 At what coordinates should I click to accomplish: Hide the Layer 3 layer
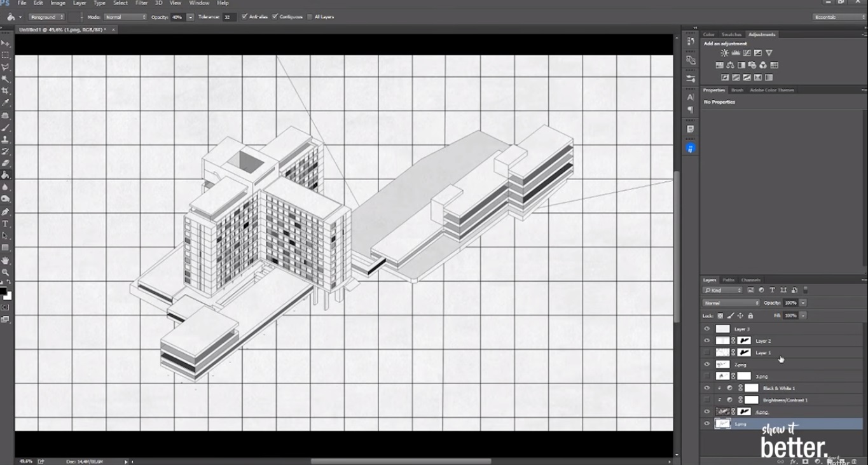coord(706,329)
